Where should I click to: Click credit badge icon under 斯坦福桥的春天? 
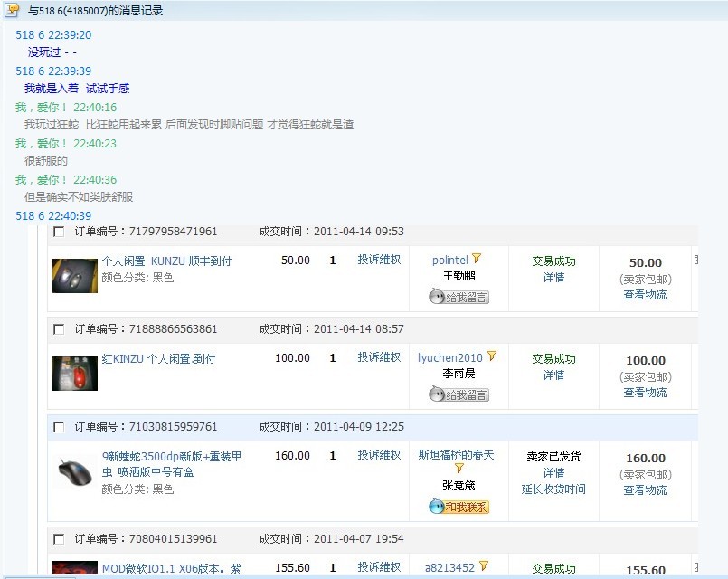click(459, 468)
